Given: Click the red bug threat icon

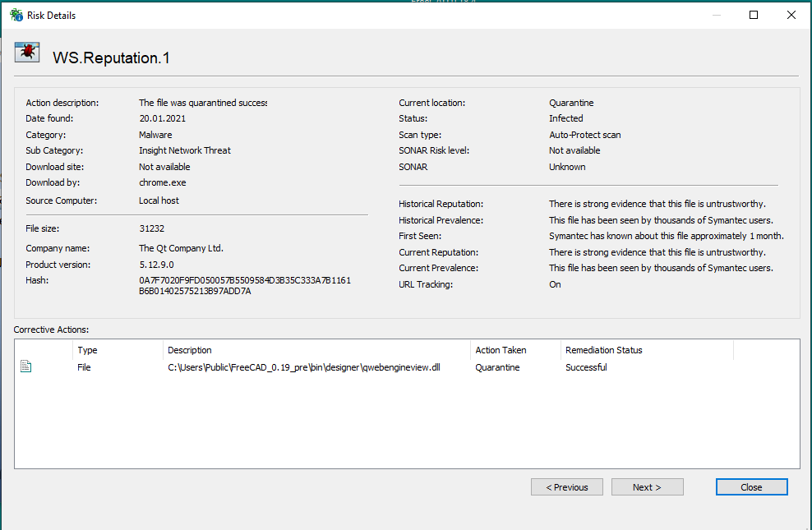Looking at the screenshot, I should (x=26, y=53).
